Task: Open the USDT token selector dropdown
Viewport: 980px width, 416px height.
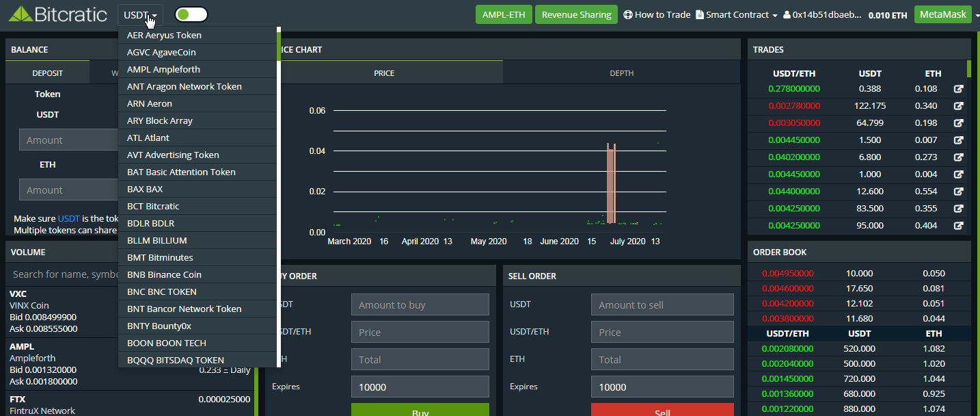Action: pos(141,14)
